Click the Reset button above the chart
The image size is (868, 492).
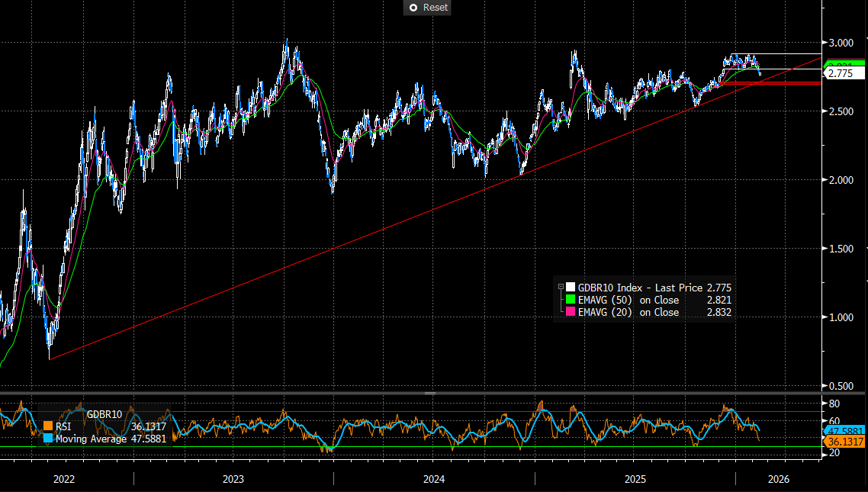pyautogui.click(x=427, y=8)
